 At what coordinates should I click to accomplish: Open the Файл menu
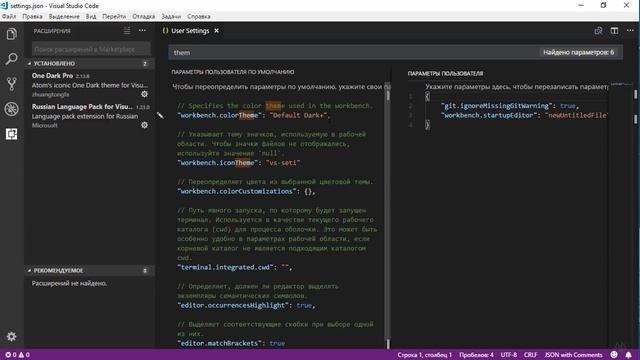(x=9, y=17)
